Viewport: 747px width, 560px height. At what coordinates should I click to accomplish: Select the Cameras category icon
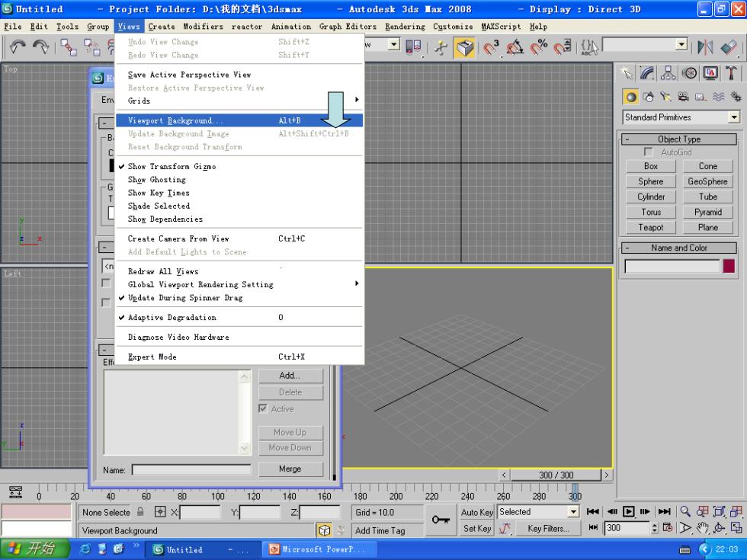point(684,98)
